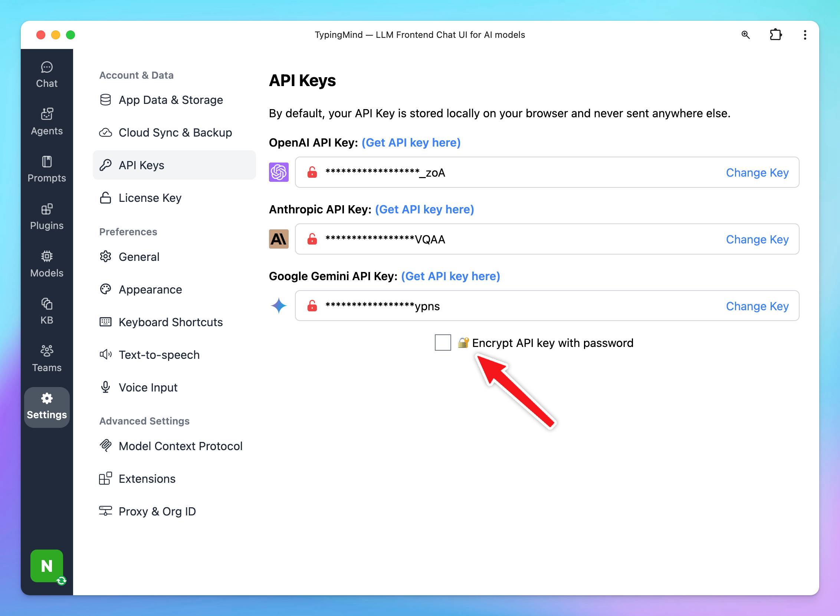Click Change Key for Anthropic API key

[x=757, y=239]
